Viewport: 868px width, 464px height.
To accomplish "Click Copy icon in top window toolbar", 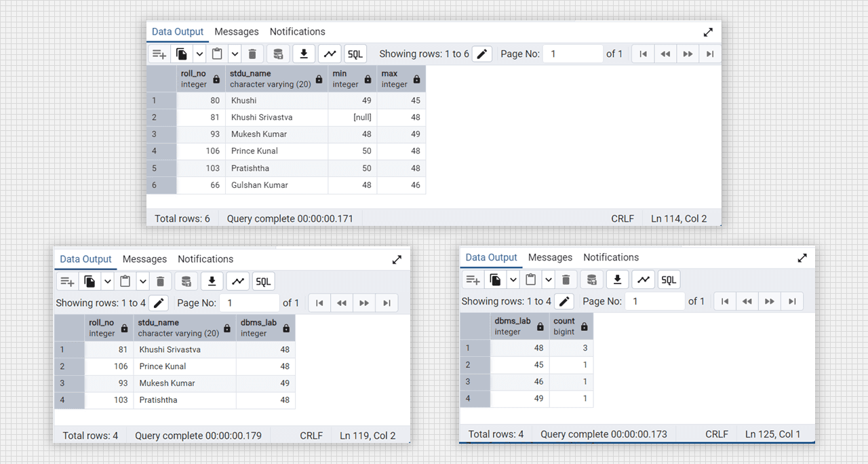I will 182,54.
